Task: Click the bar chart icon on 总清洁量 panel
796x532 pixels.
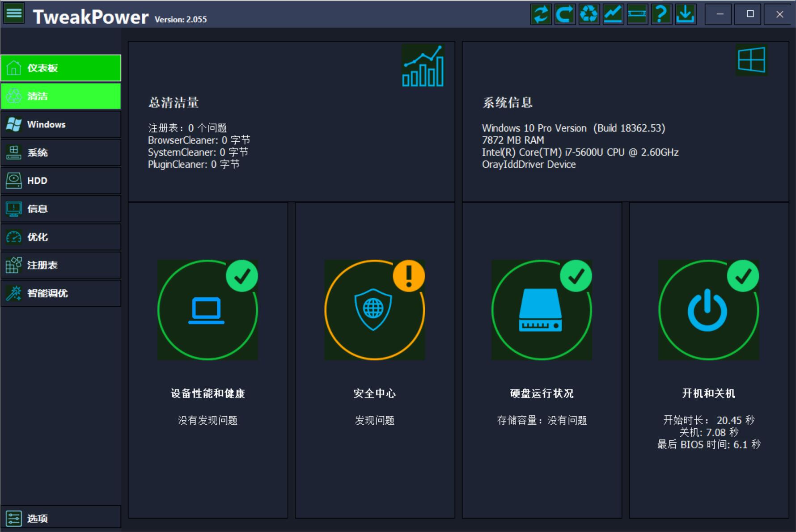Action: [x=422, y=66]
